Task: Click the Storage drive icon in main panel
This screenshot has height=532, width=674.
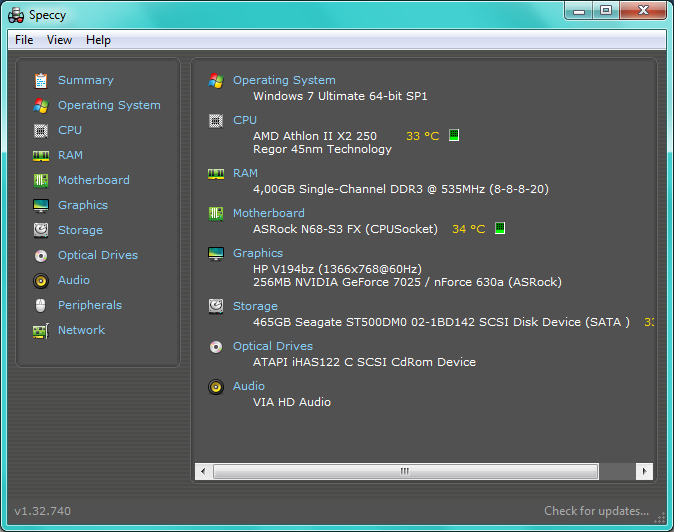Action: click(216, 306)
